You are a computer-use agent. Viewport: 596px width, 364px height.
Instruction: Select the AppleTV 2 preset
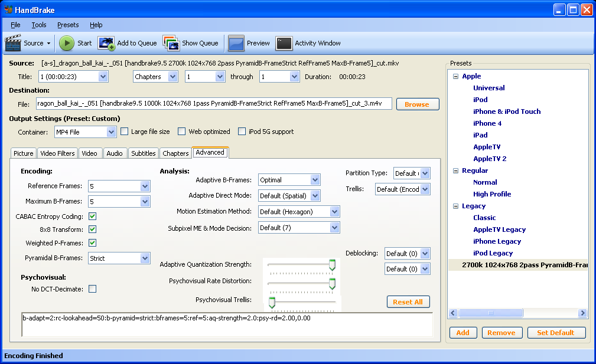(490, 159)
